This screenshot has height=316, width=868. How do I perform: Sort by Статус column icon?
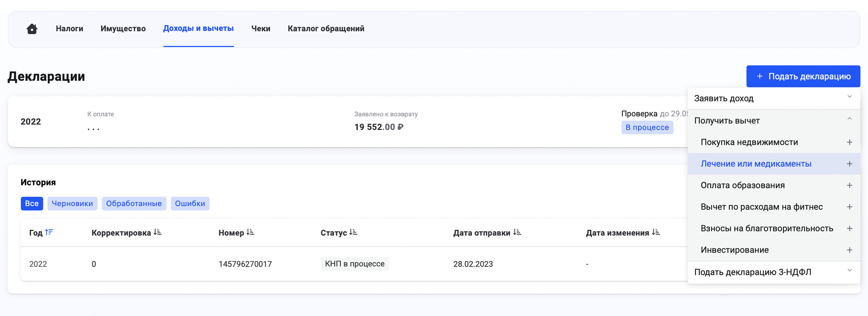pos(353,232)
